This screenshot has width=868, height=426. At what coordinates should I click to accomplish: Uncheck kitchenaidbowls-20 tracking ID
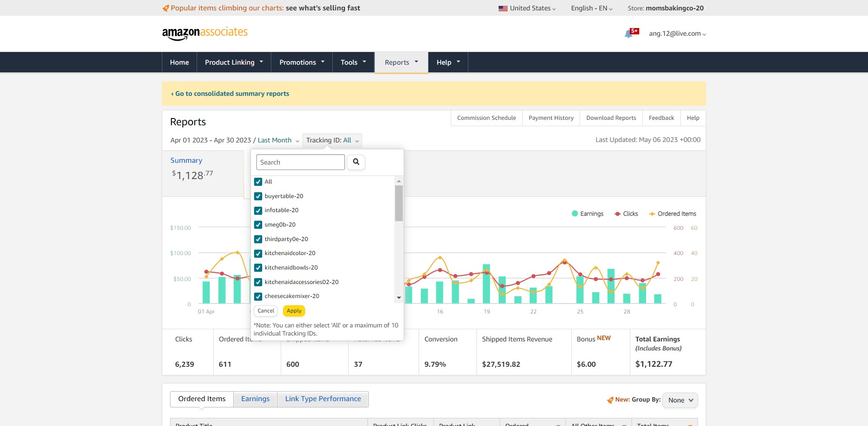[x=258, y=268]
